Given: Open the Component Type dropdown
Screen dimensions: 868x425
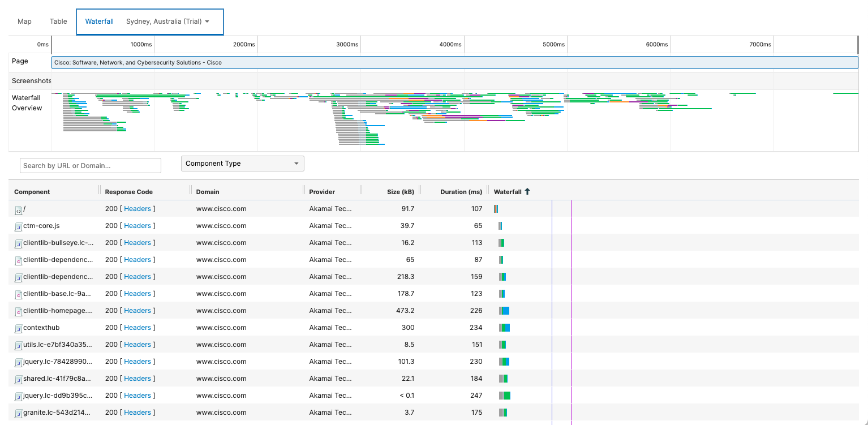Looking at the screenshot, I should point(242,164).
